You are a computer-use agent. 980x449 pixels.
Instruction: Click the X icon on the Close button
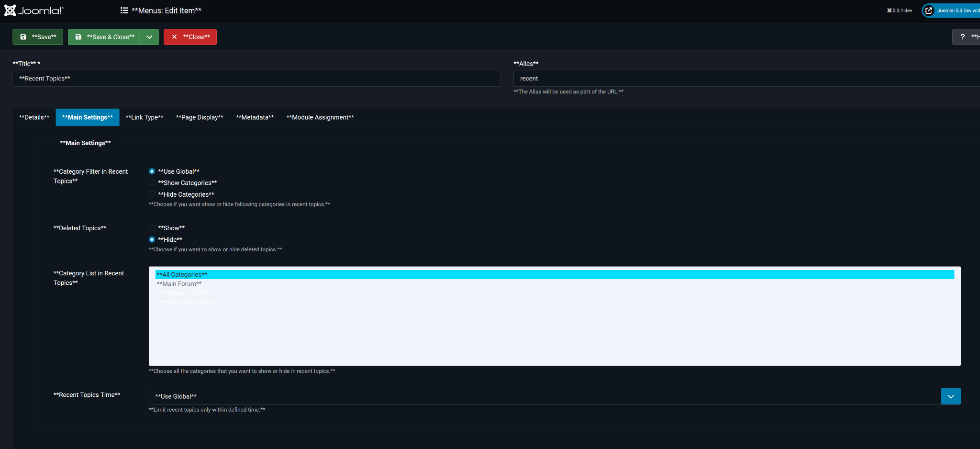coord(175,37)
